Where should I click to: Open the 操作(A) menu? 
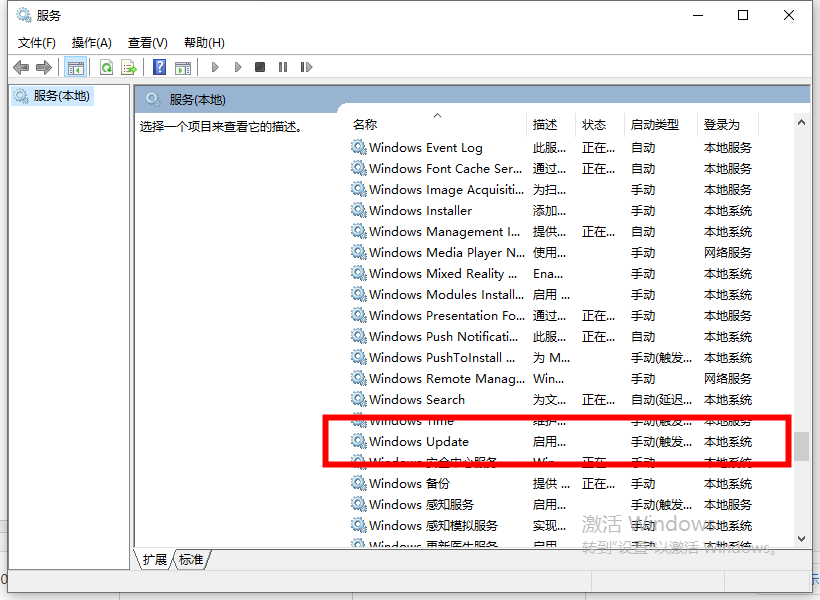tap(92, 42)
